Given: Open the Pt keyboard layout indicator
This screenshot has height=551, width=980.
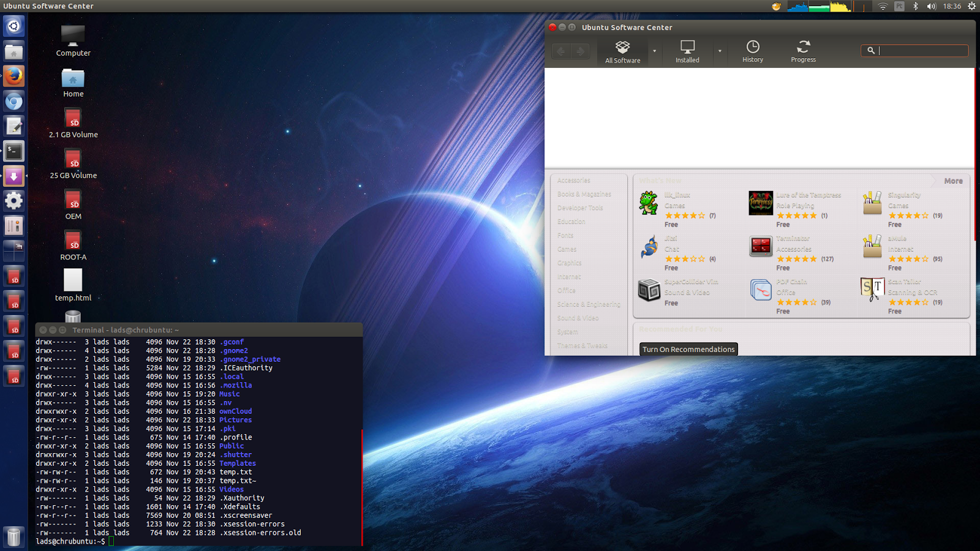Looking at the screenshot, I should coord(899,6).
